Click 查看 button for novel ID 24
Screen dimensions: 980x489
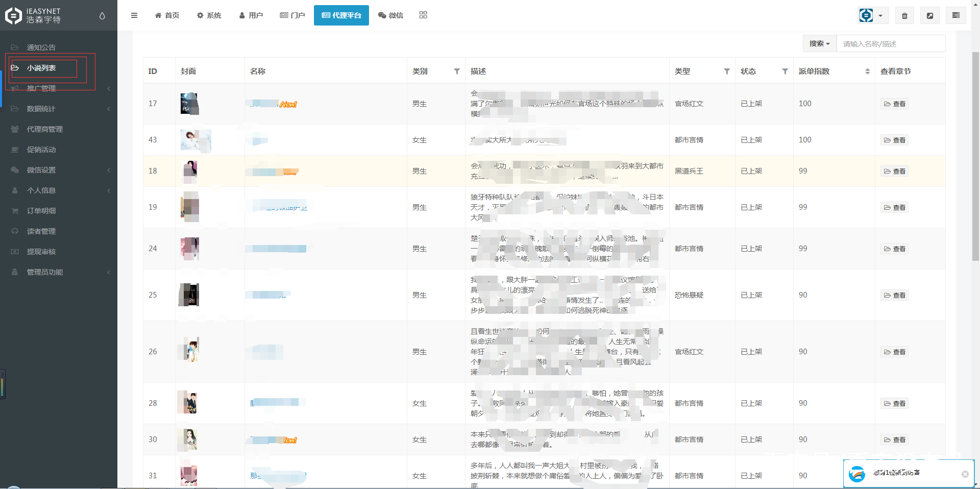(894, 249)
